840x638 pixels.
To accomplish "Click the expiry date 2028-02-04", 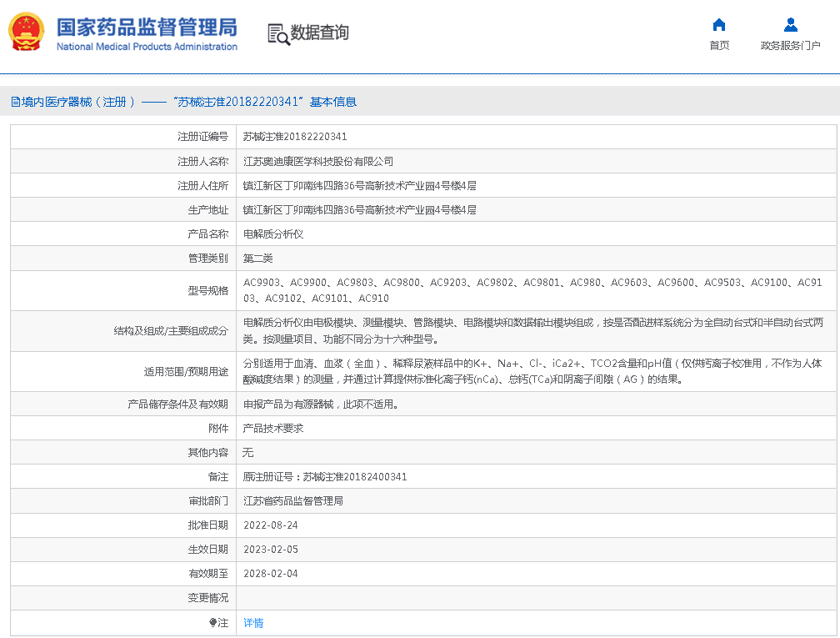I will click(x=271, y=574).
